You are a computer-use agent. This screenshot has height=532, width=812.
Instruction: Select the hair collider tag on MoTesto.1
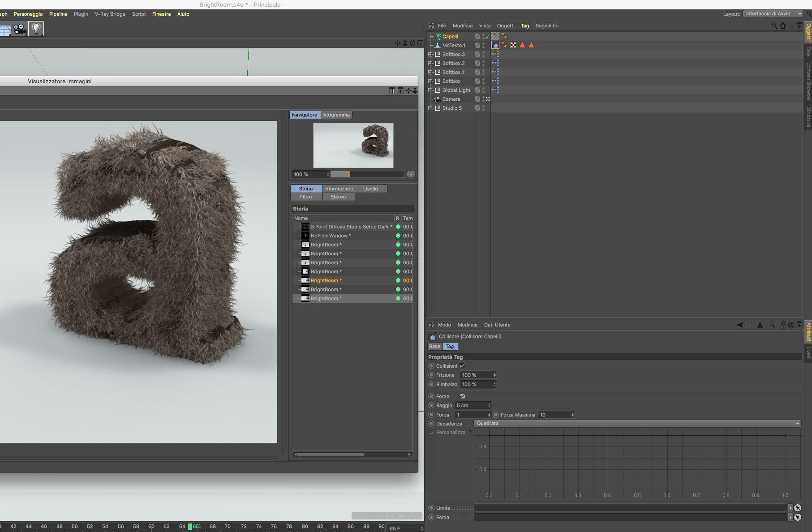coord(495,45)
